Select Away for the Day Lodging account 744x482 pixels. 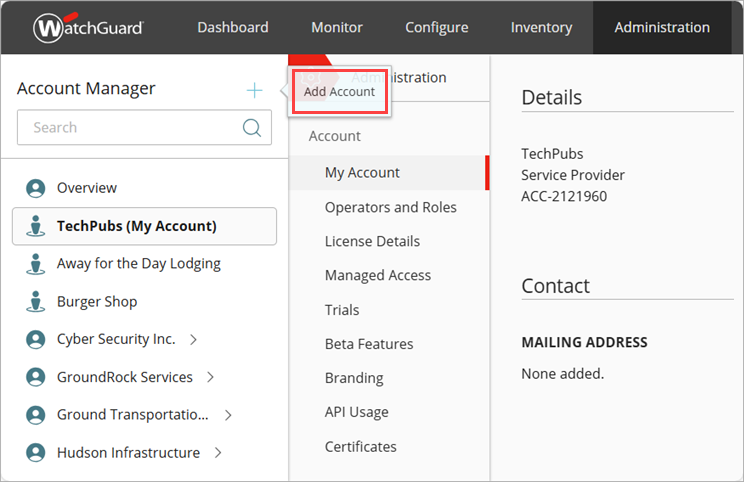(x=139, y=264)
